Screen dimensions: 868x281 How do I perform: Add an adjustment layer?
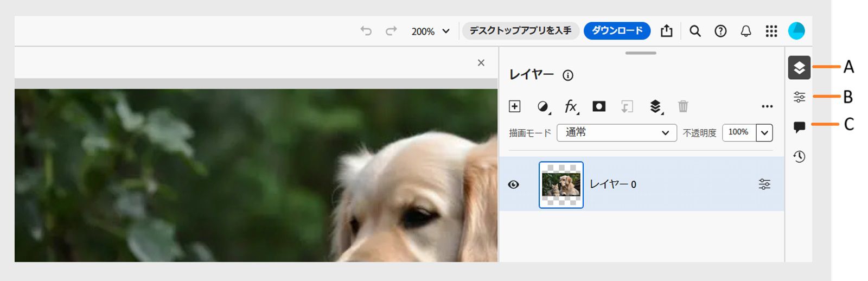pos(544,107)
